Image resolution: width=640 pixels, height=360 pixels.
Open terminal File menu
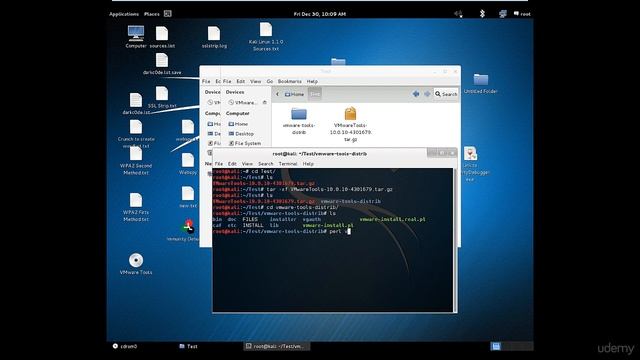pos(219,164)
